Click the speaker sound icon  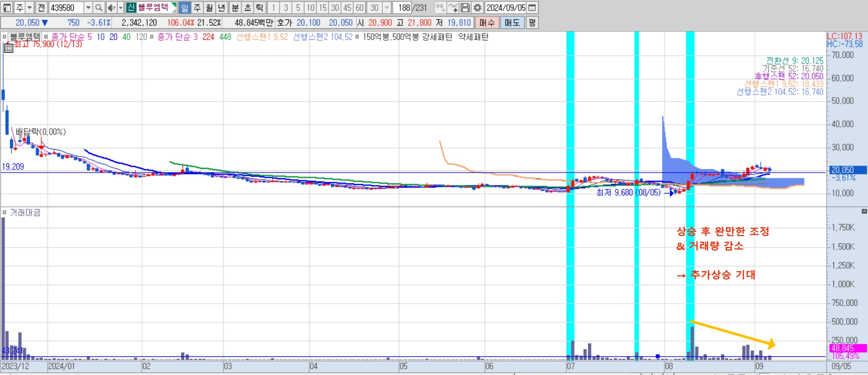tap(112, 8)
